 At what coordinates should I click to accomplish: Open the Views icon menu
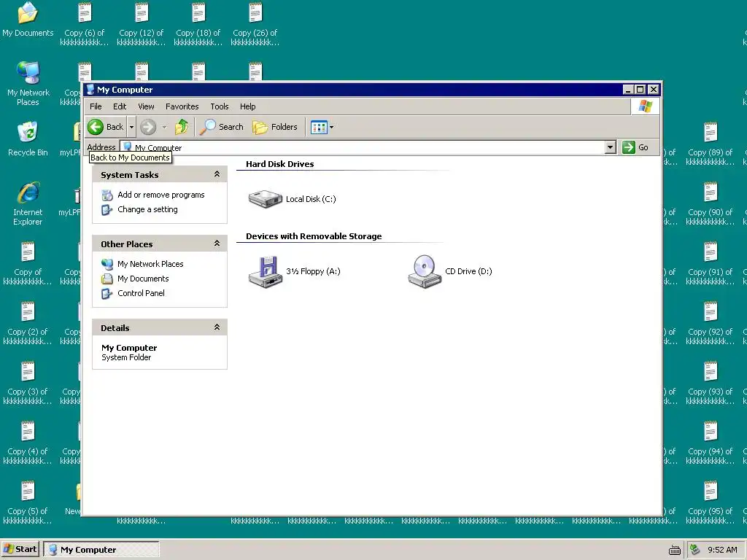322,127
